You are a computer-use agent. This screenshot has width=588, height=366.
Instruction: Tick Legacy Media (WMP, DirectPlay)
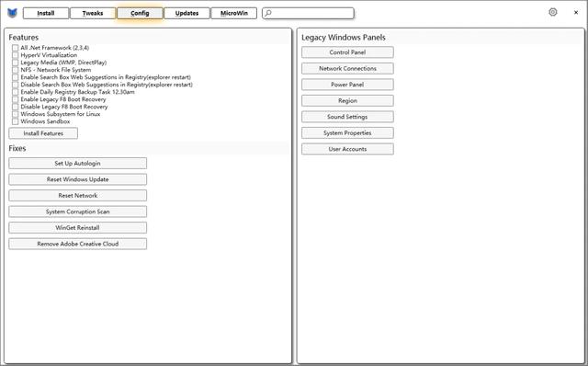coord(15,63)
